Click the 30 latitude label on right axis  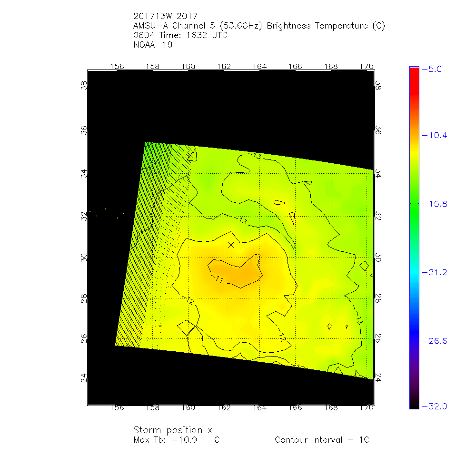pyautogui.click(x=378, y=258)
